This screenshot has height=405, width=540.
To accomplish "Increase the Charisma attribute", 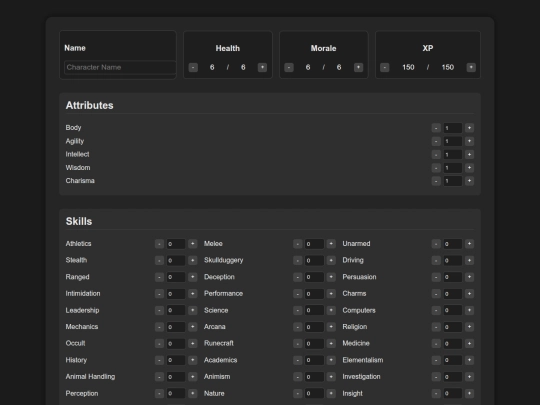I will click(469, 181).
